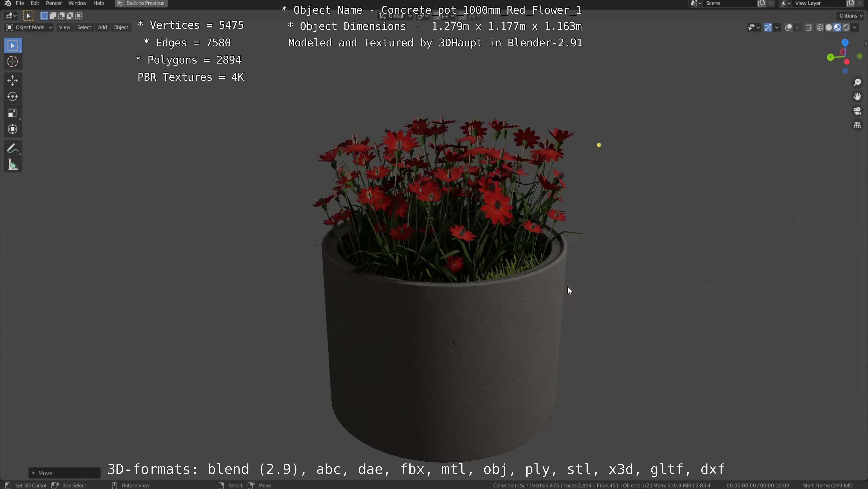
Task: Open viewport shading options dropdown arrow
Action: click(x=855, y=28)
